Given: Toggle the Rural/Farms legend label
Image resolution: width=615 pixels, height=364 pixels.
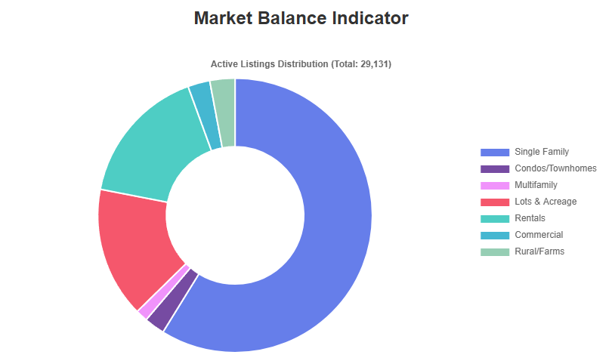Looking at the screenshot, I should (x=539, y=251).
